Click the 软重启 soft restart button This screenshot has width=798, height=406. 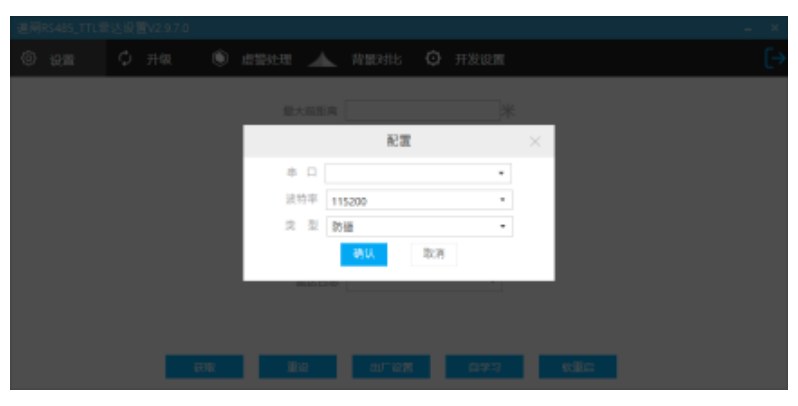click(578, 367)
